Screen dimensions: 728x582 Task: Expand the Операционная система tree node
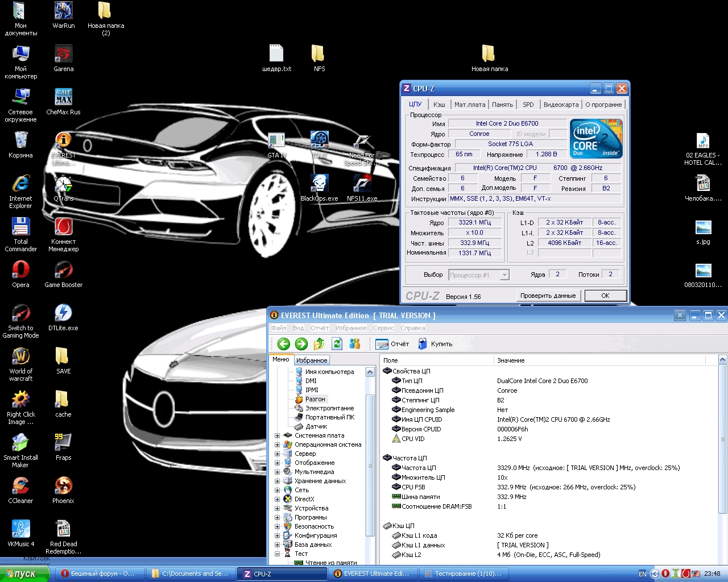click(277, 445)
